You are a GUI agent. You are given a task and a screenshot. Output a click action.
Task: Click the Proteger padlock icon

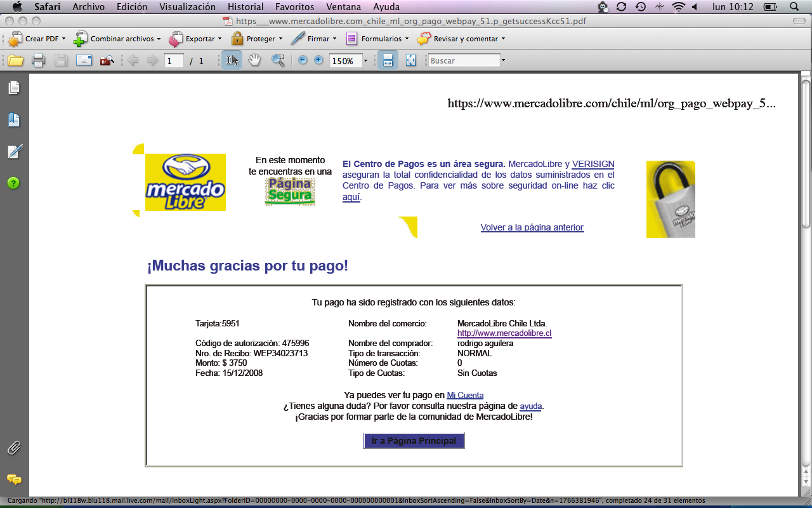pos(237,39)
